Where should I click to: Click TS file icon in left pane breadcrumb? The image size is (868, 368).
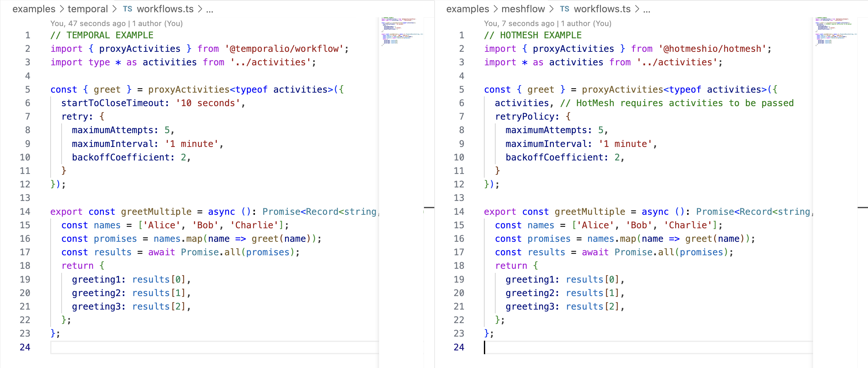[x=127, y=9]
